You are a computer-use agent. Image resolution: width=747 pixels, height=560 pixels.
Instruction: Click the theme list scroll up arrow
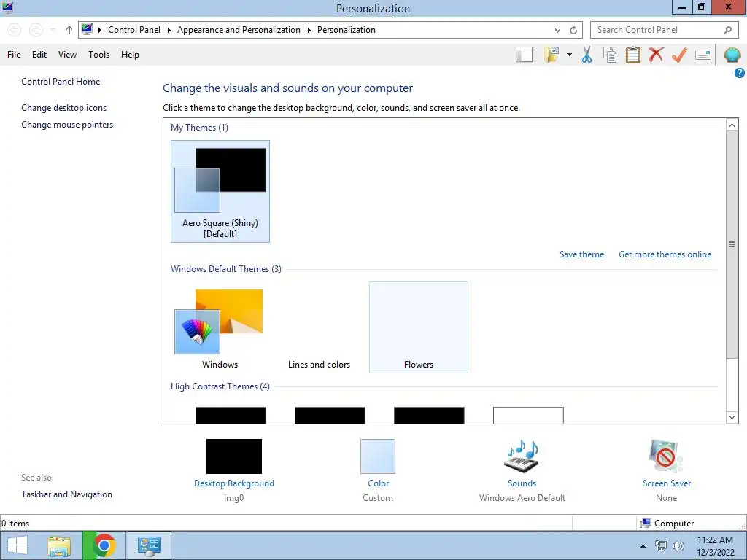point(732,125)
